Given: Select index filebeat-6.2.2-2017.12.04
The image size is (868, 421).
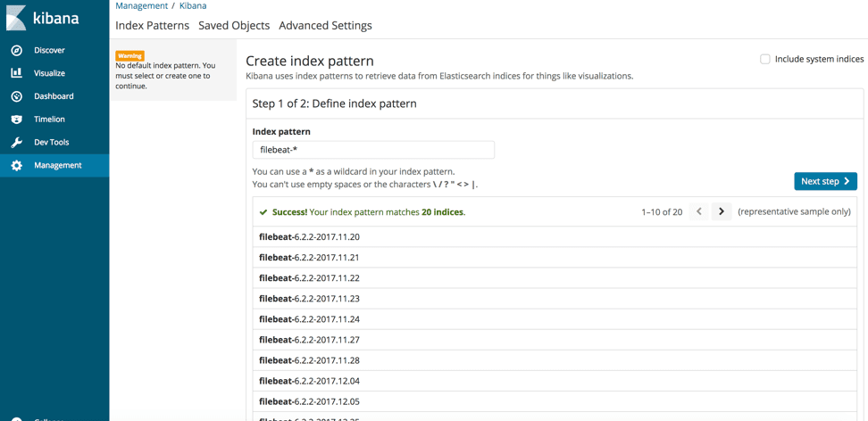Looking at the screenshot, I should tap(555, 381).
